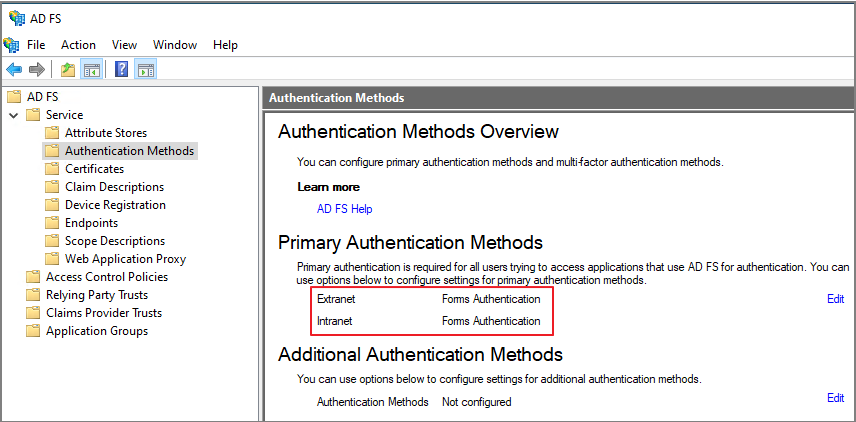Image resolution: width=856 pixels, height=422 pixels.
Task: Click folder icon beside Claims Provider Trusts
Action: pos(33,313)
